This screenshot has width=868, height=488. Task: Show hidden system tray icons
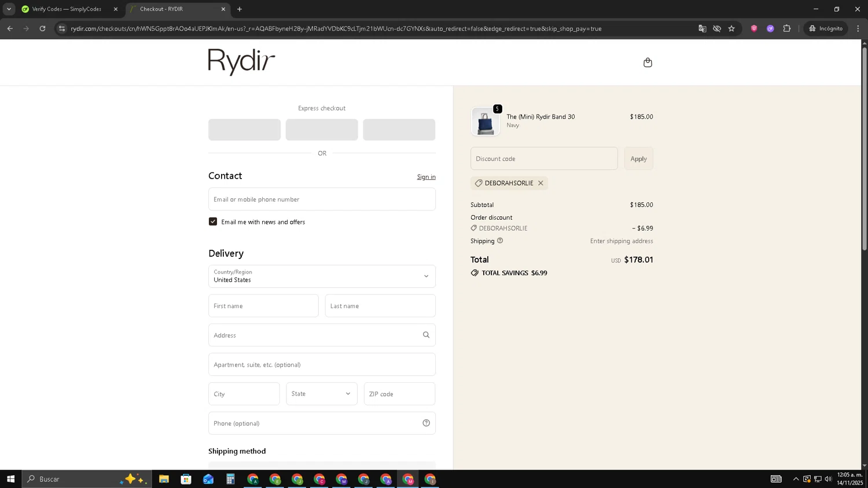pyautogui.click(x=796, y=479)
